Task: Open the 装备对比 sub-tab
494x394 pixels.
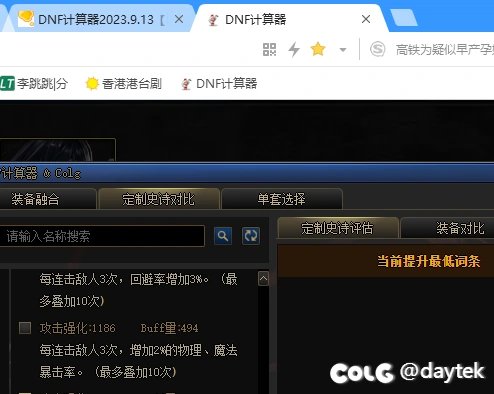Action: [448, 228]
